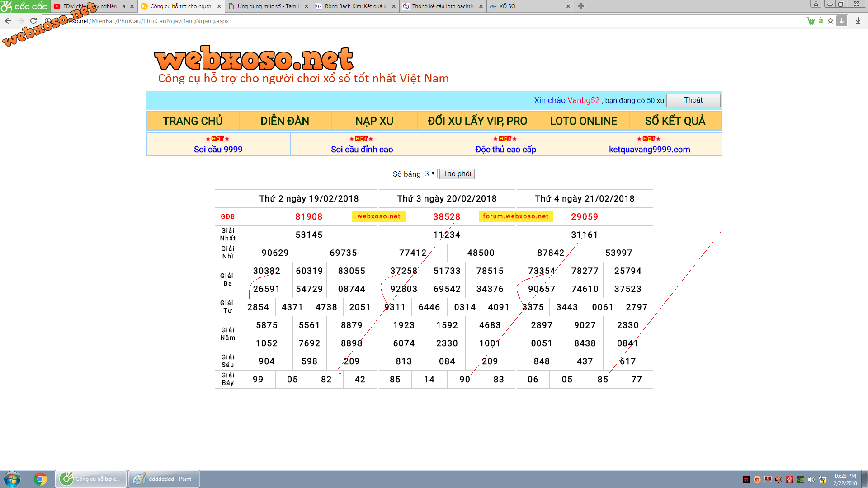The image size is (868, 488).
Task: Click the browser forward arrow
Action: tap(21, 21)
